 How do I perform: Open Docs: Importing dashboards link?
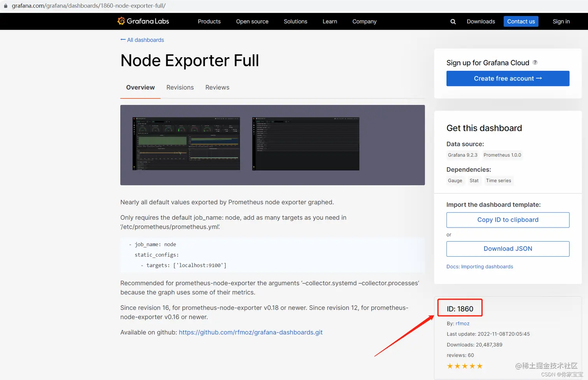click(x=479, y=266)
